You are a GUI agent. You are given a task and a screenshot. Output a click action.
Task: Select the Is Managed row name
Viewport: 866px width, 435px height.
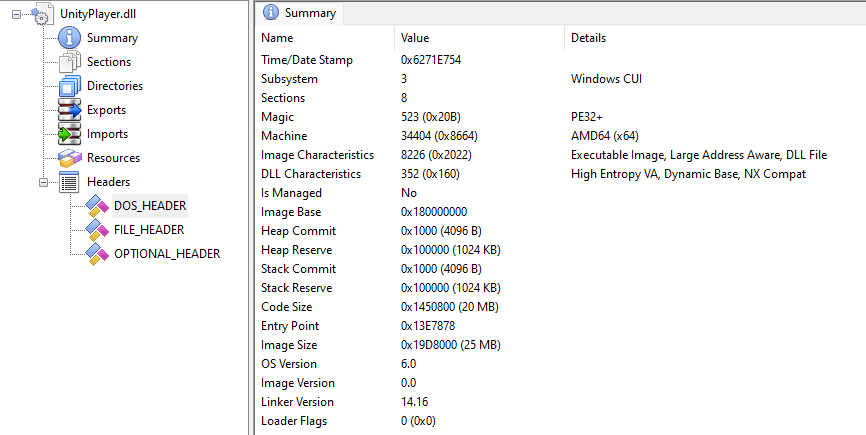click(291, 193)
